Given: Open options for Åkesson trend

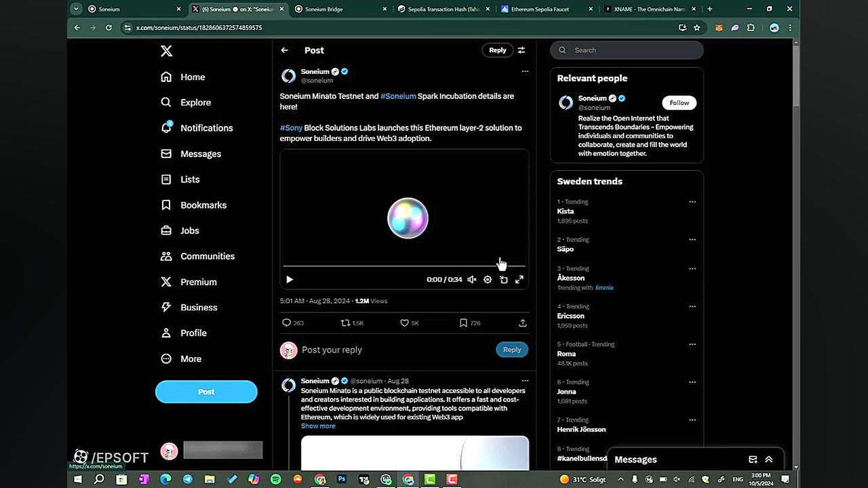Looking at the screenshot, I should point(692,269).
